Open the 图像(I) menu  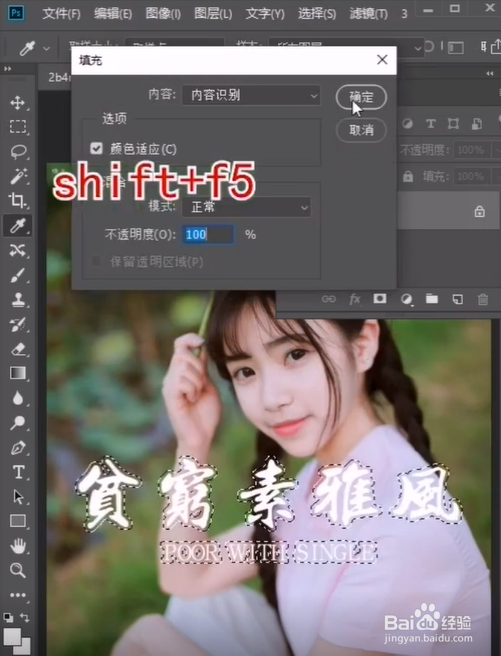pos(163,13)
